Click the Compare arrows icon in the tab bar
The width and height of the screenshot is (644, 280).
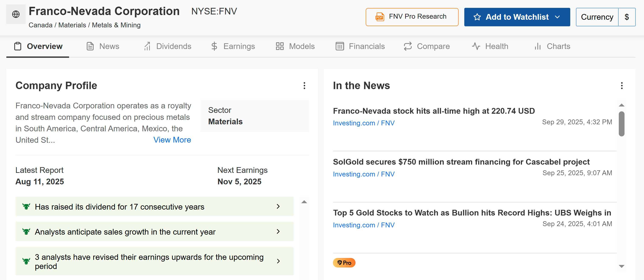point(408,46)
